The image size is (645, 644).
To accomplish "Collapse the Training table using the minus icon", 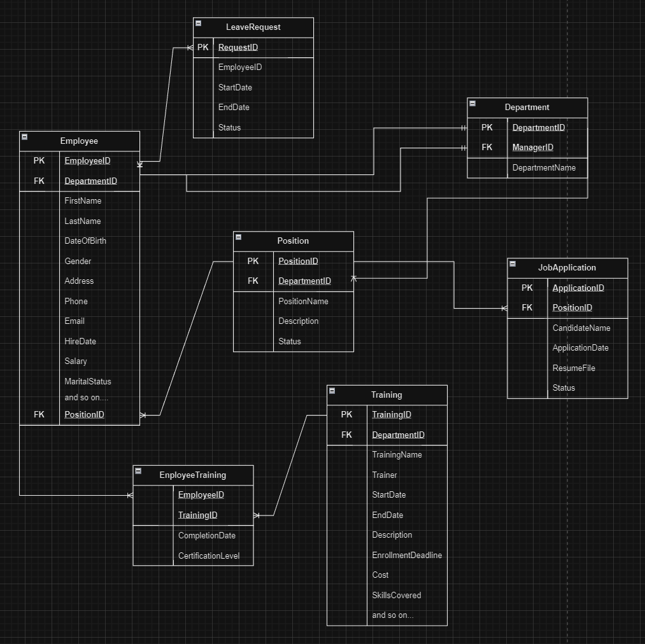I will pos(332,391).
